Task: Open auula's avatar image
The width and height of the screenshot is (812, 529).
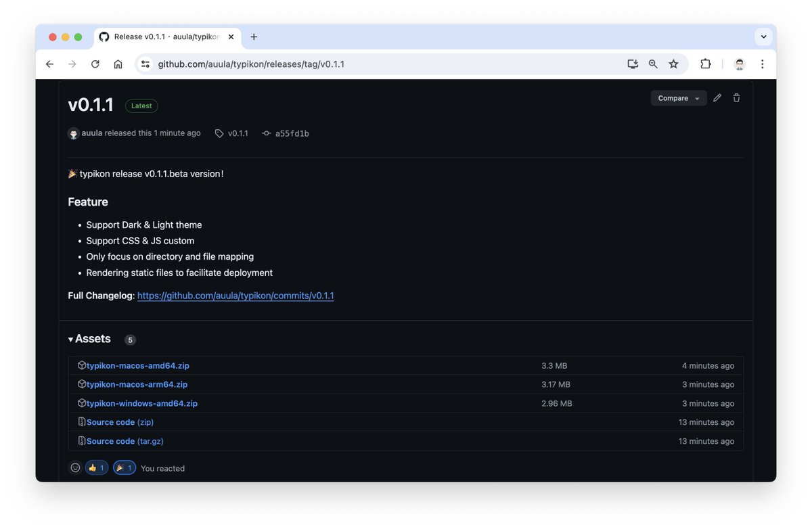Action: tap(74, 134)
